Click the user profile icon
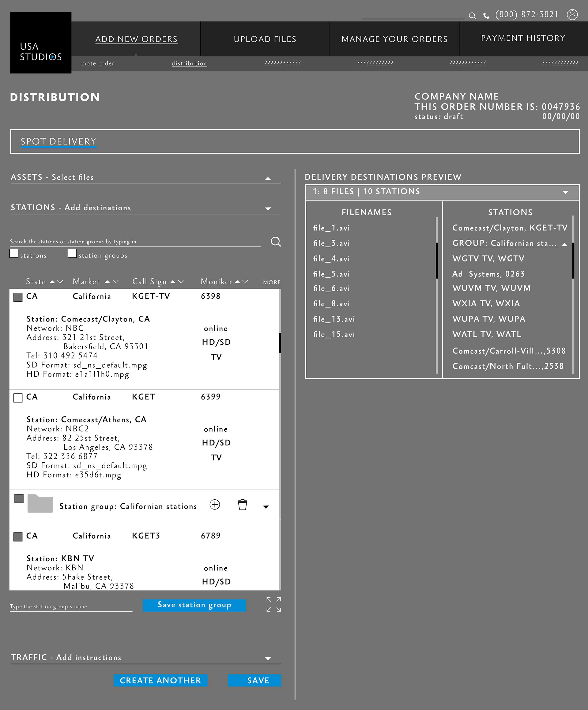The height and width of the screenshot is (710, 588). tap(572, 14)
